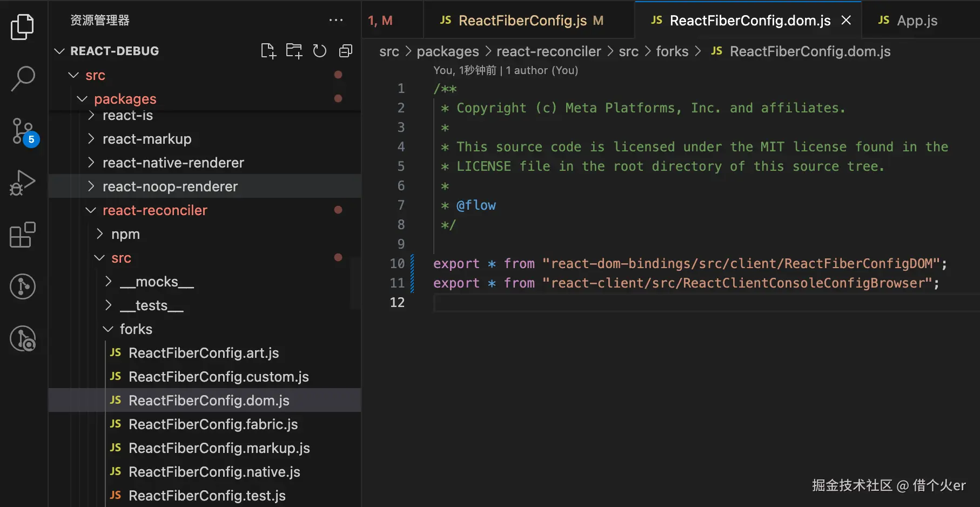Viewport: 980px width, 507px height.
Task: Close the ReactFiberConfig.dom.js tab
Action: [846, 21]
